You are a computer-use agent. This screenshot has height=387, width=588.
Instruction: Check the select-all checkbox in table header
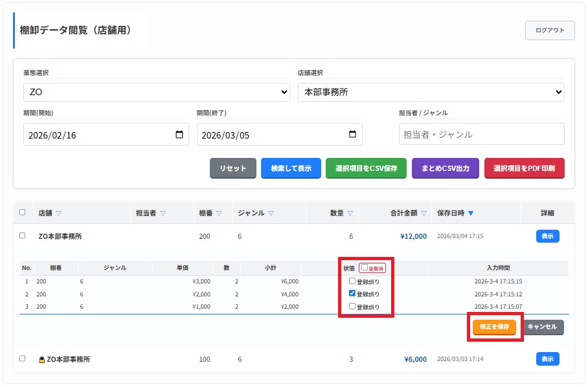pyautogui.click(x=23, y=212)
